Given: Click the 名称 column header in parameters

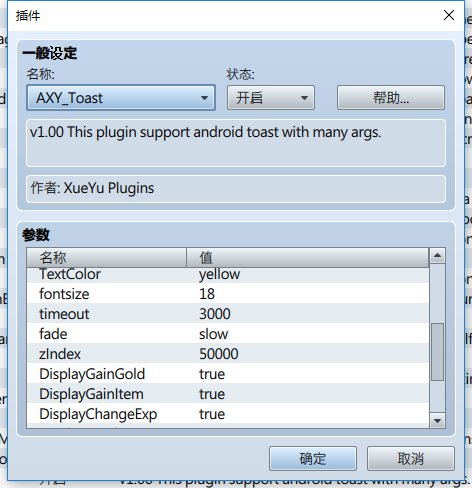Looking at the screenshot, I should 106,257.
